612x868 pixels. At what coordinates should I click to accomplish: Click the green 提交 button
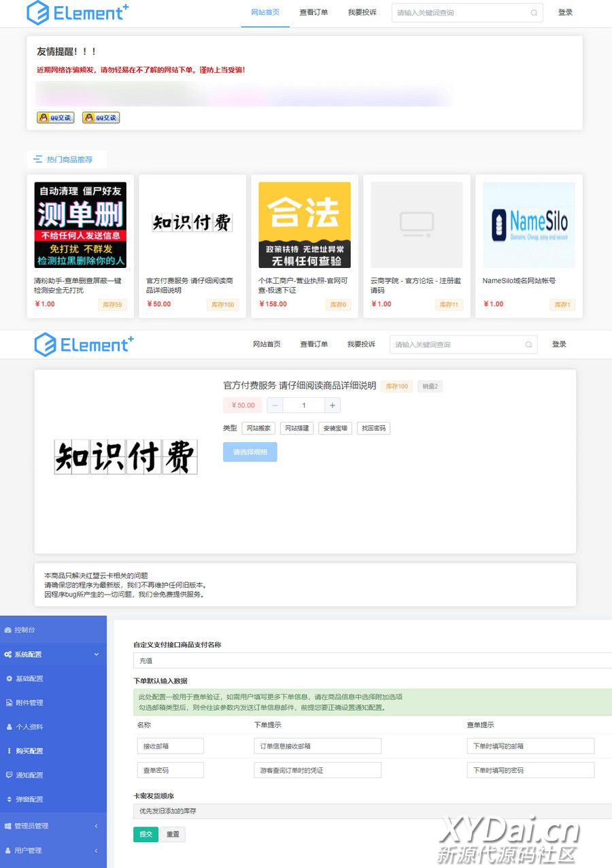tap(146, 835)
